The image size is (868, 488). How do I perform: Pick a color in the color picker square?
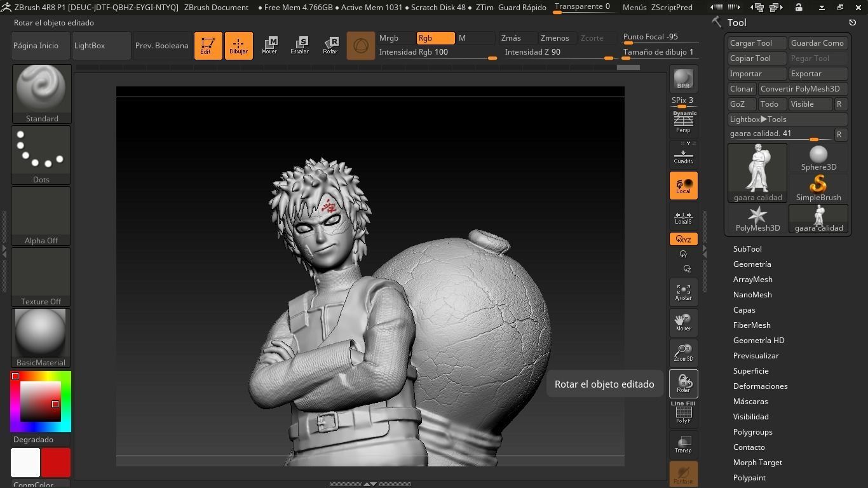[x=41, y=402]
